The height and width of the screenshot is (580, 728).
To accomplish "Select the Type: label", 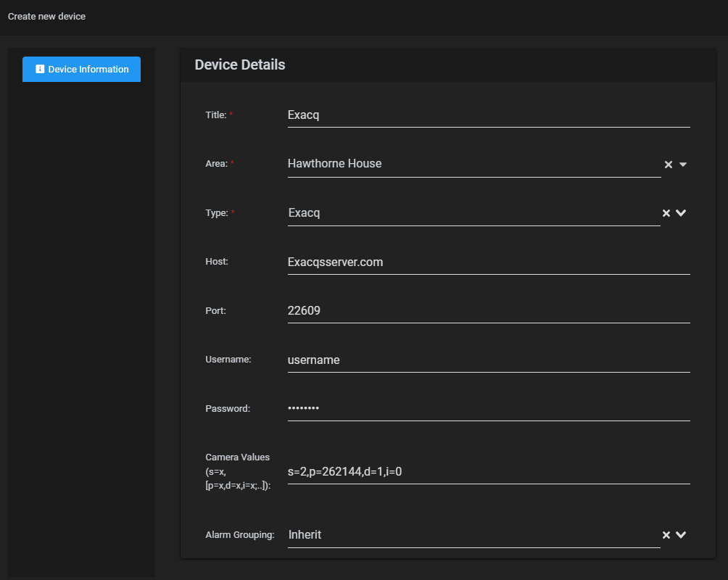I will (217, 212).
